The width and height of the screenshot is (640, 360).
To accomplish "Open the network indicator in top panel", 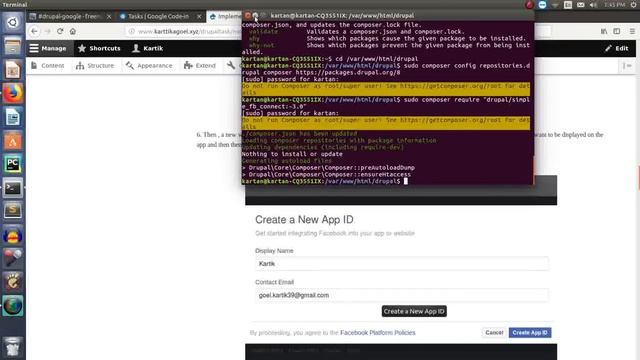I will click(555, 4).
